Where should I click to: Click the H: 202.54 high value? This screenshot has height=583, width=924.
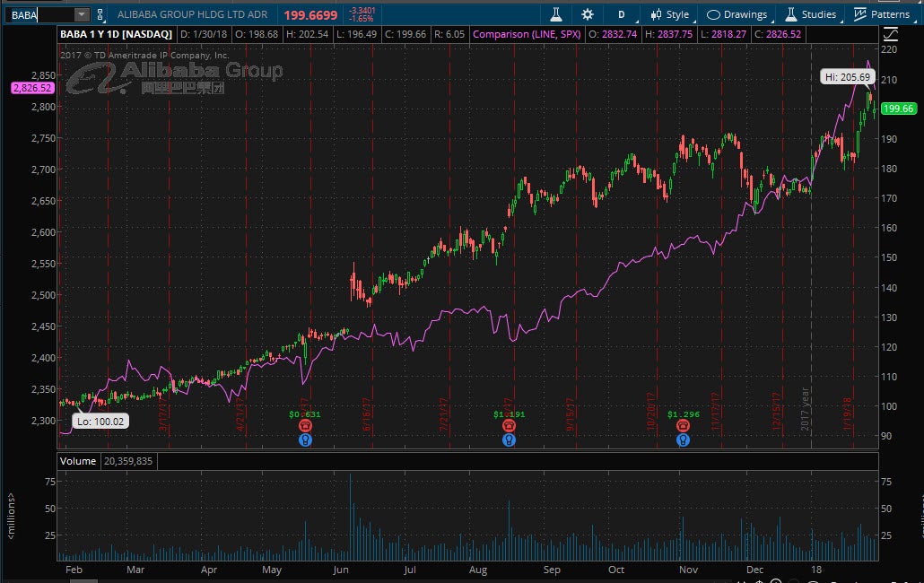(307, 34)
